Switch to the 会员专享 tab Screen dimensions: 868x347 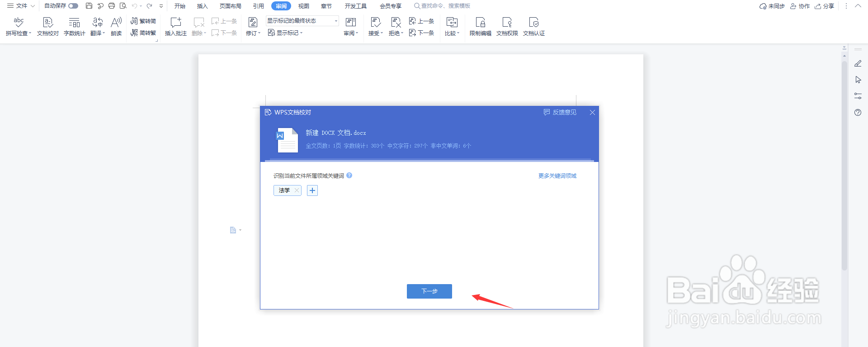pos(391,6)
